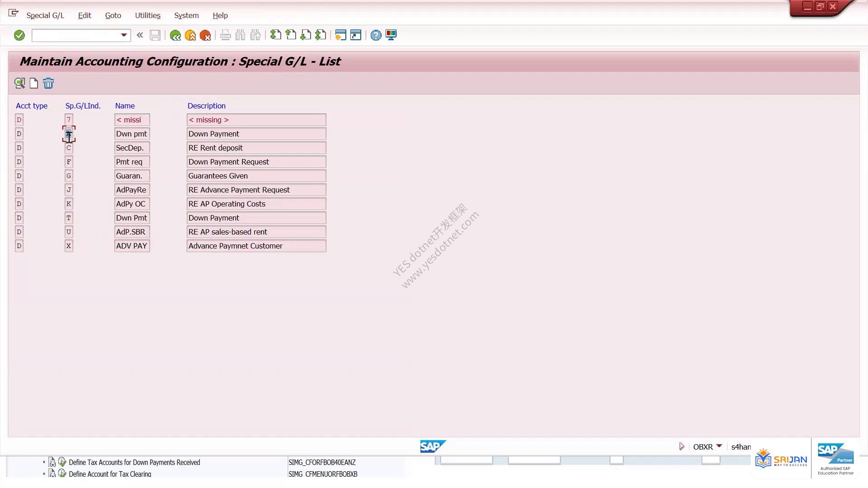The height and width of the screenshot is (488, 868).
Task: Collapse command field with double chevron
Action: click(140, 35)
